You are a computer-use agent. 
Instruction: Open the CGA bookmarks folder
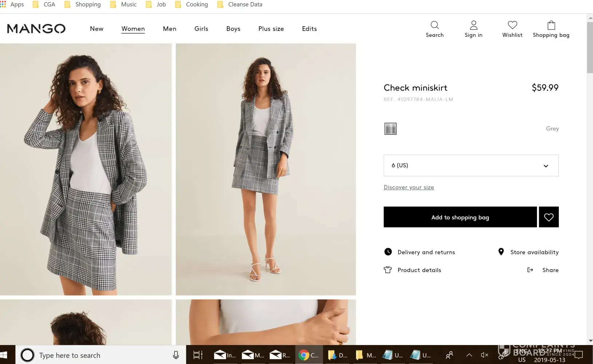point(44,4)
